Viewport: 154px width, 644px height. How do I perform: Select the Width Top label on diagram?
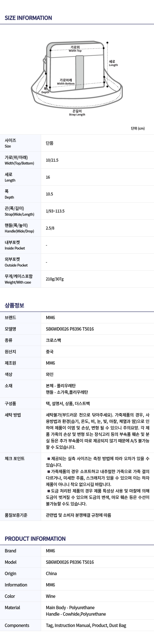pos(75,49)
